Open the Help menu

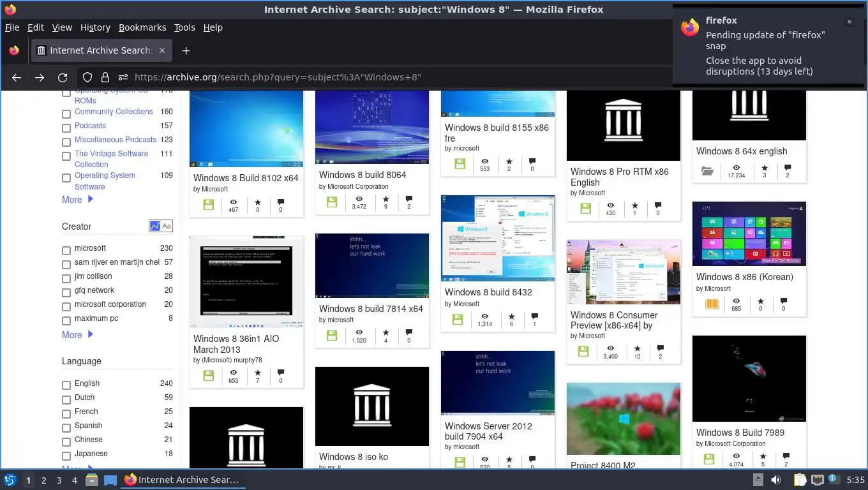click(x=213, y=27)
